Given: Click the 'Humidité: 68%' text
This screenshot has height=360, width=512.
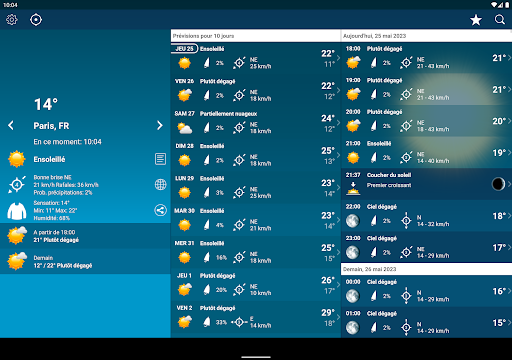Looking at the screenshot, I should tap(52, 218).
